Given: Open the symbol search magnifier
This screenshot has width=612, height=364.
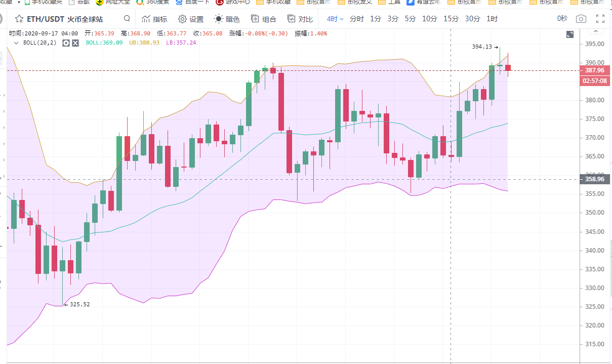Looking at the screenshot, I should tap(127, 19).
